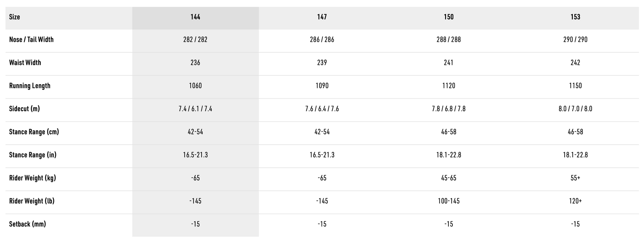
Task: Click the Stance Range (cm) row label
Action: click(34, 132)
